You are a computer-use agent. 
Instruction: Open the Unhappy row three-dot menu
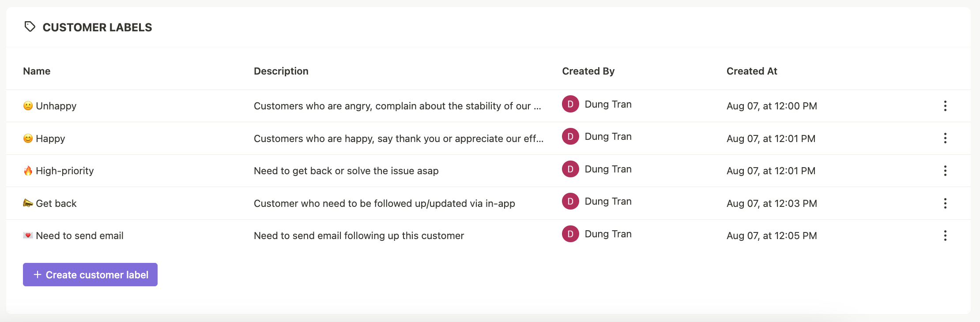coord(945,106)
